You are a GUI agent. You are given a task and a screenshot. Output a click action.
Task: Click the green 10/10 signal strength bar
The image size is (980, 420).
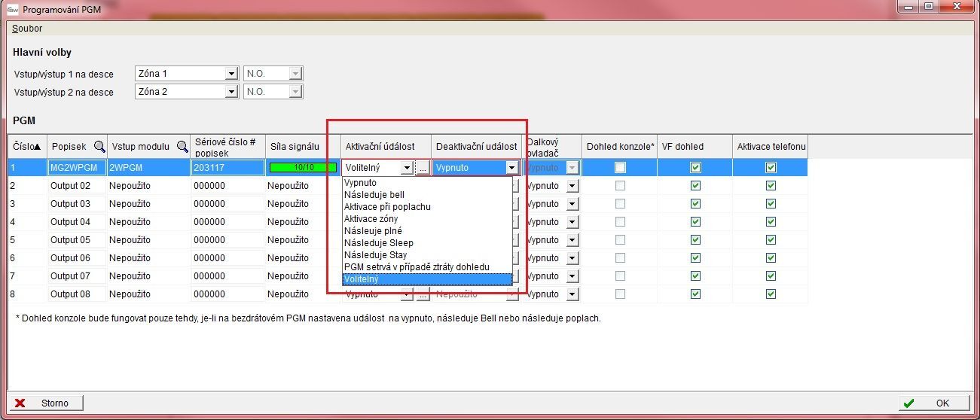[302, 168]
